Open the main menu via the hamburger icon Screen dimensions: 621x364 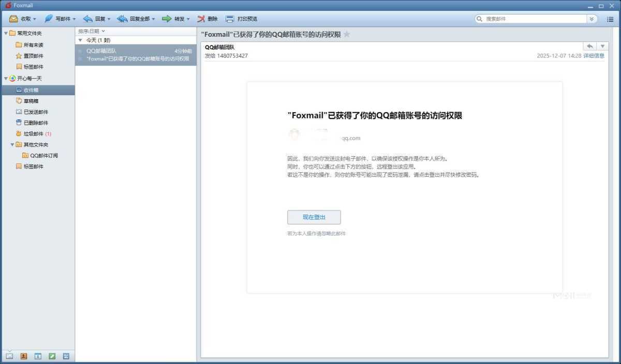610,19
